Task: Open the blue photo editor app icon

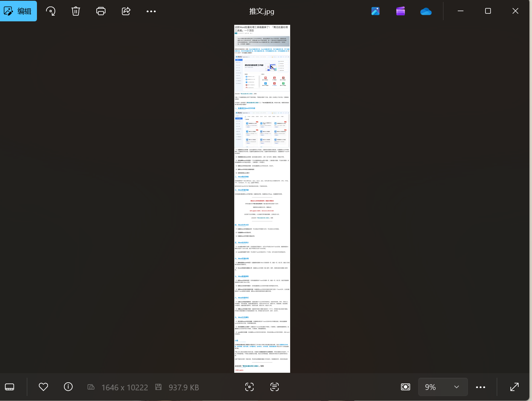Action: click(375, 11)
